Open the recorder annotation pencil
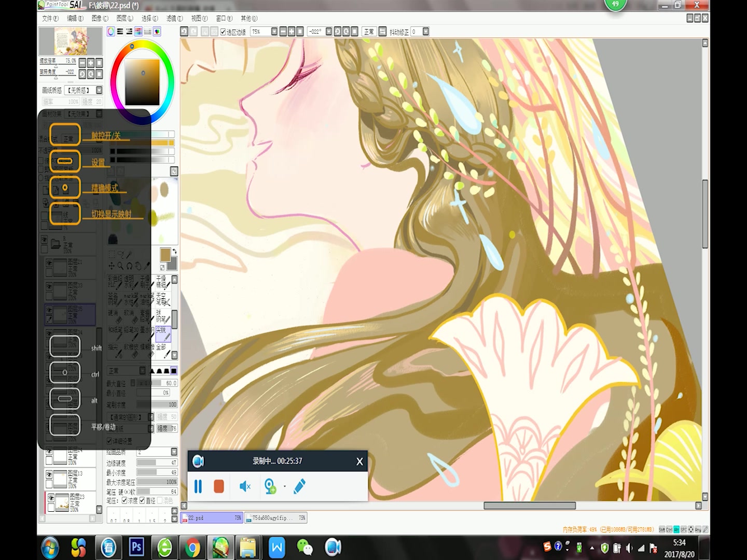The image size is (747, 560). 299,486
